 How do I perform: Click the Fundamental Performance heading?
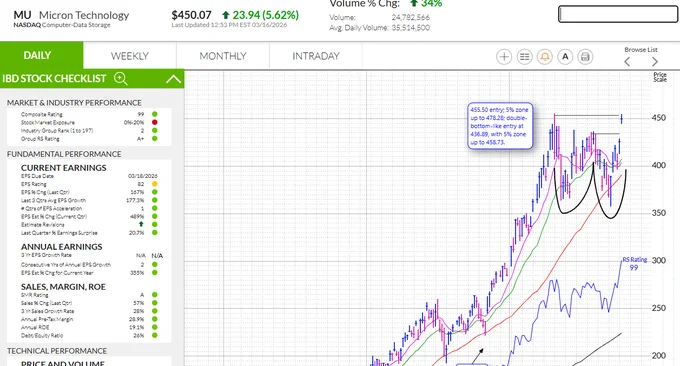tap(64, 154)
